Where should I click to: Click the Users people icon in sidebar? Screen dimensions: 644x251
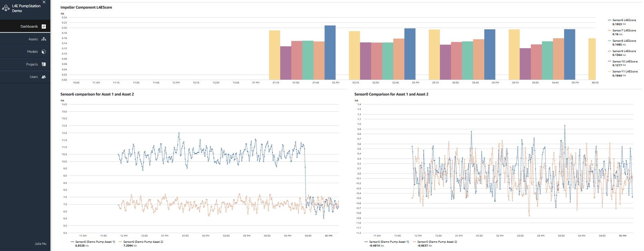[x=44, y=77]
